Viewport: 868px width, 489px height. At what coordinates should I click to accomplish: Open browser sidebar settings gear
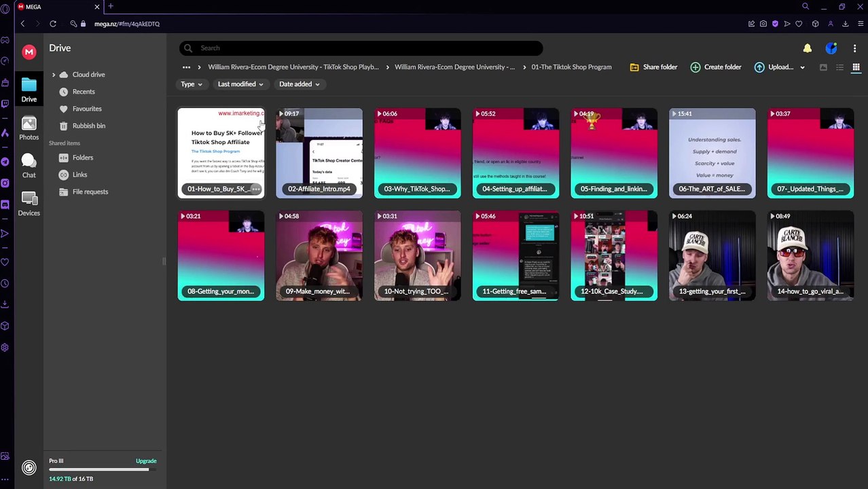(5, 348)
